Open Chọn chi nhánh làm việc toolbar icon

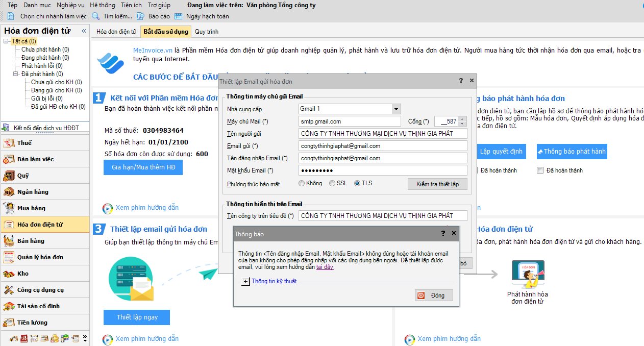click(12, 16)
